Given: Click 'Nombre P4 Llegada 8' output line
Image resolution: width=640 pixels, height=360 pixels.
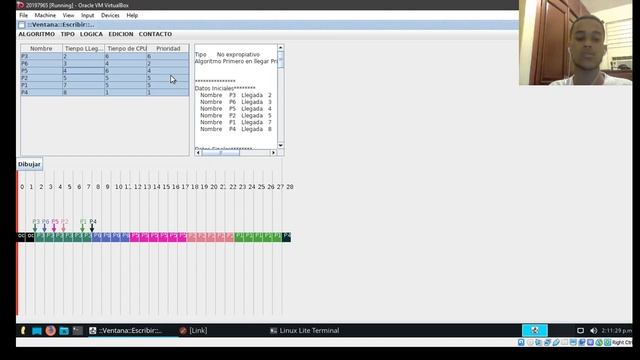Looking at the screenshot, I should coord(236,129).
